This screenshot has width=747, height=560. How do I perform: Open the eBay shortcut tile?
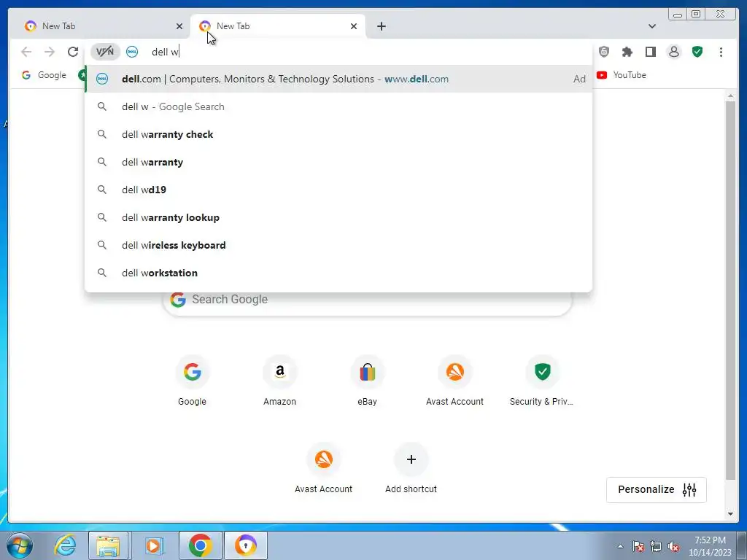[x=368, y=381]
